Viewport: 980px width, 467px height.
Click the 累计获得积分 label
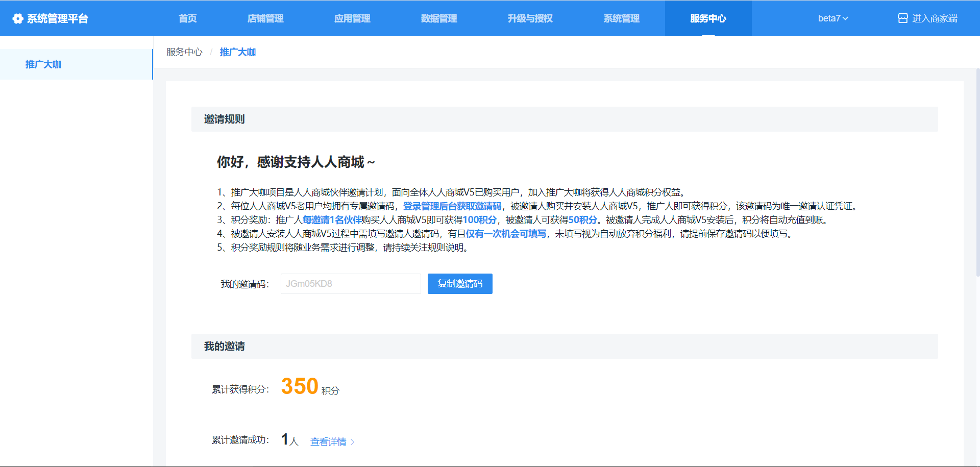click(240, 389)
